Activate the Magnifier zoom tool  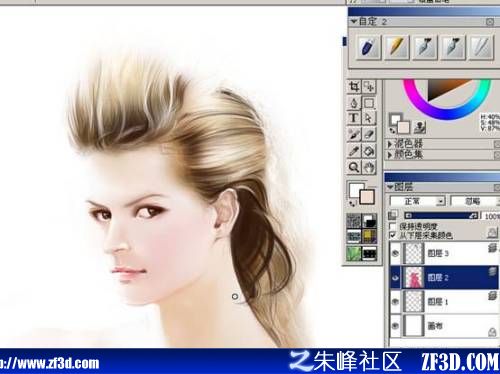pos(354,167)
